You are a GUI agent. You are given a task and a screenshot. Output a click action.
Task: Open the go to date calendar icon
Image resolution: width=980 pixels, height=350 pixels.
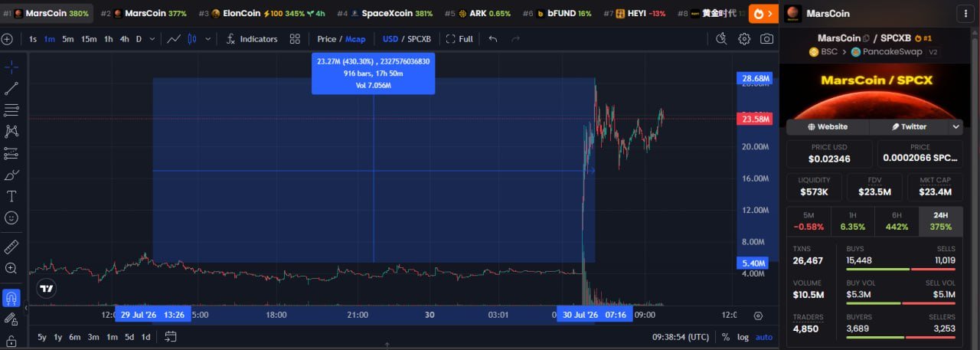[170, 337]
